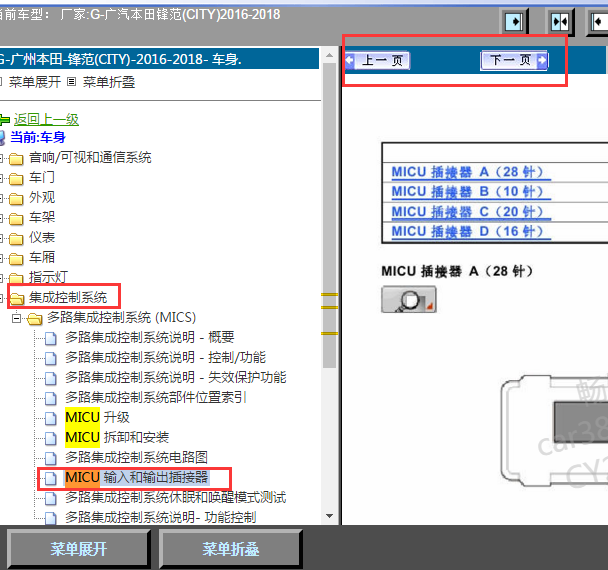Click page icon beside 电路图 entry

click(50, 458)
